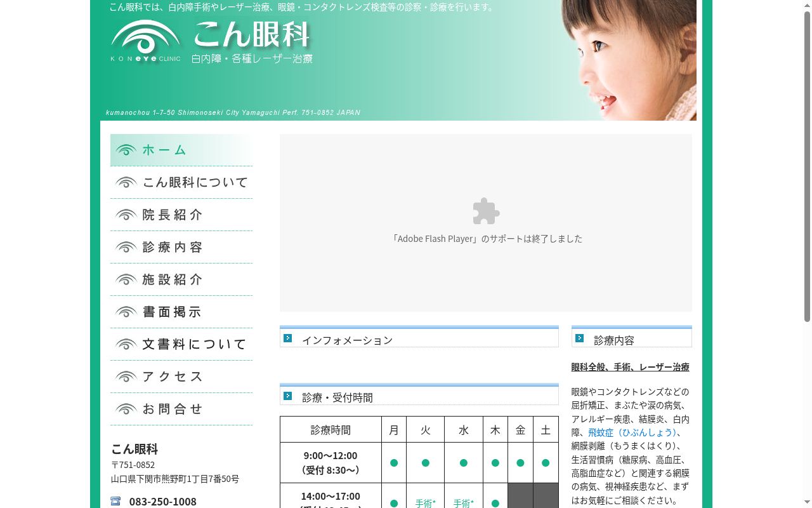This screenshot has width=812, height=508.
Task: Click the postal code 〒751-0852
Action: [x=133, y=465]
